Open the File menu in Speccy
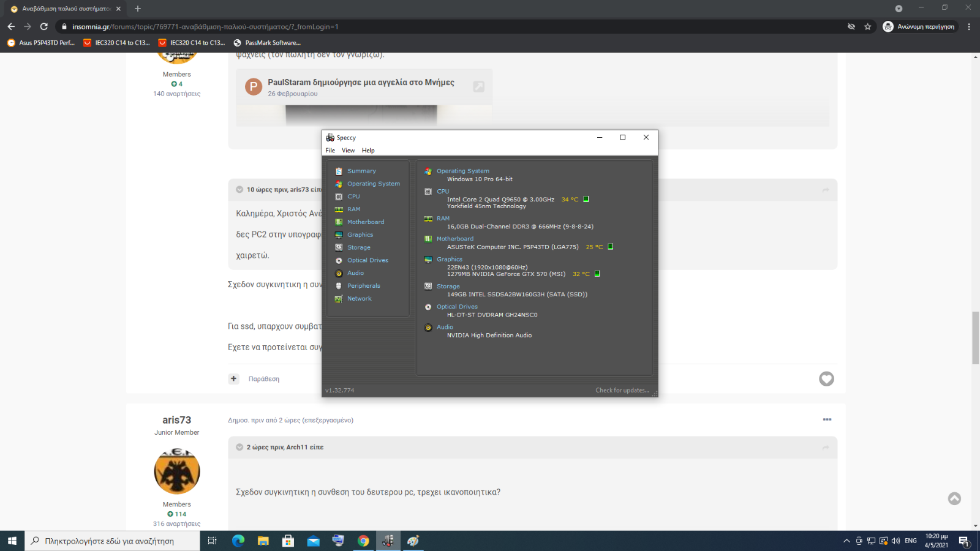Screen dimensions: 980x551 tap(330, 151)
